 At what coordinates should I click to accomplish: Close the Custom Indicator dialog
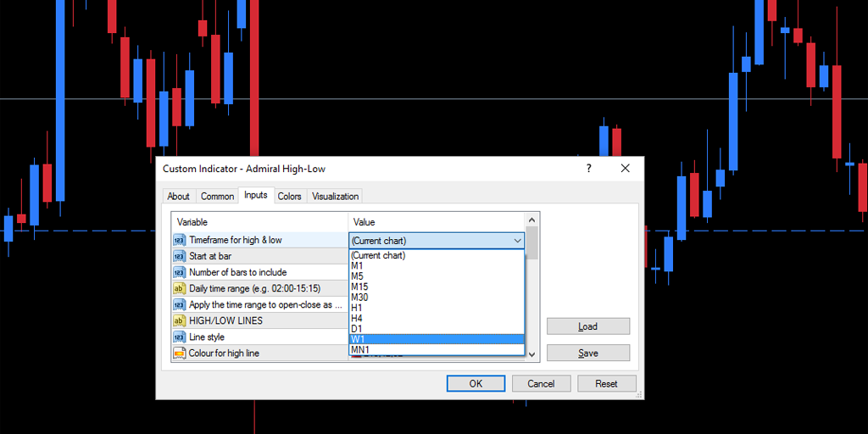pos(626,169)
